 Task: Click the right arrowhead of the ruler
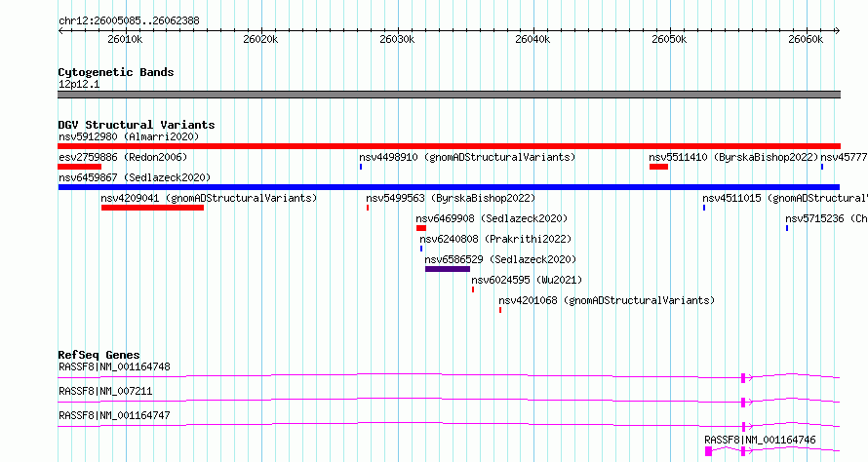(x=838, y=30)
